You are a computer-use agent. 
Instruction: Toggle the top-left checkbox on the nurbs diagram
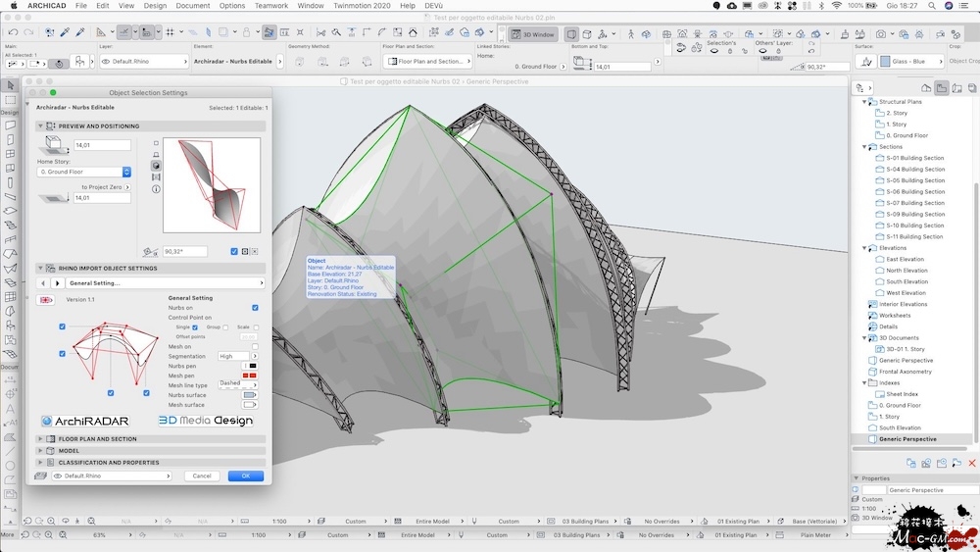(62, 326)
